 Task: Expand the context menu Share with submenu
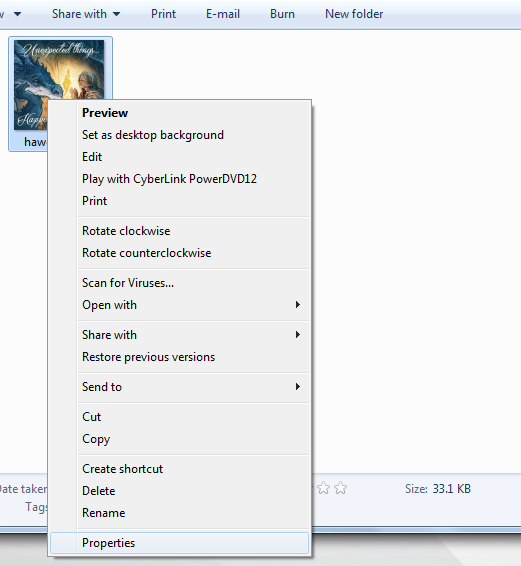point(179,335)
